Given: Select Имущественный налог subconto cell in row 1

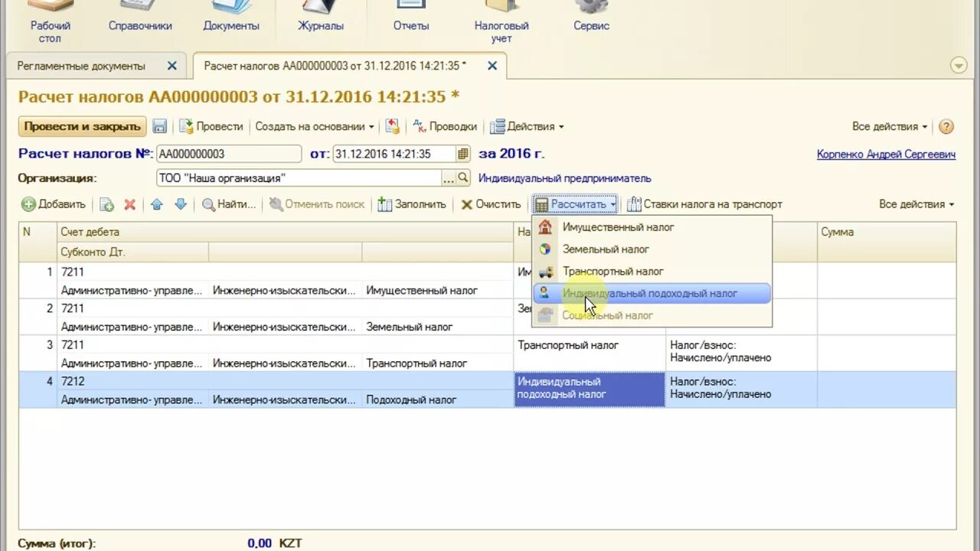Looking at the screenshot, I should coord(437,290).
